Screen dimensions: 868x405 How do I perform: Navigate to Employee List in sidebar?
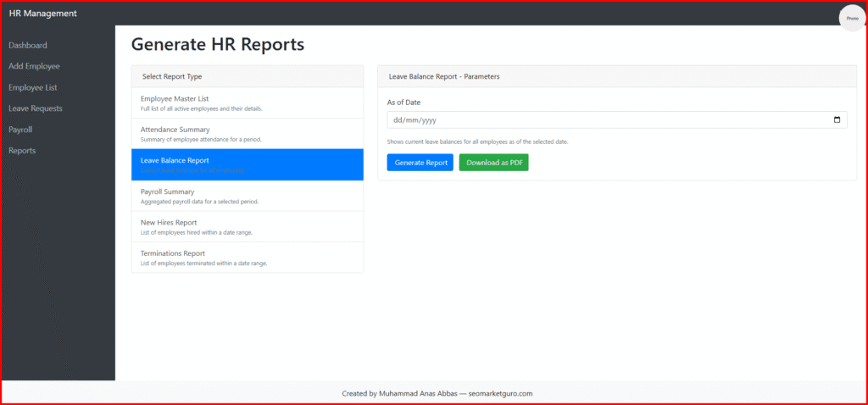[x=34, y=87]
